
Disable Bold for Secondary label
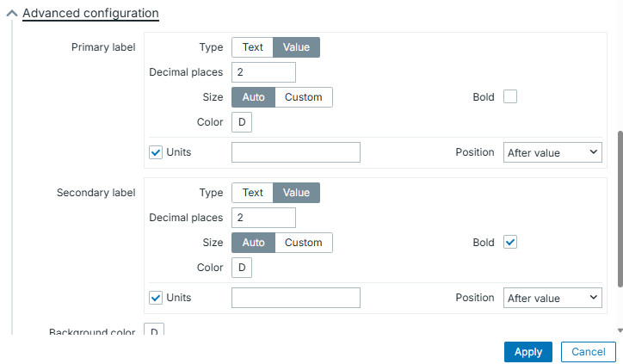coord(510,243)
